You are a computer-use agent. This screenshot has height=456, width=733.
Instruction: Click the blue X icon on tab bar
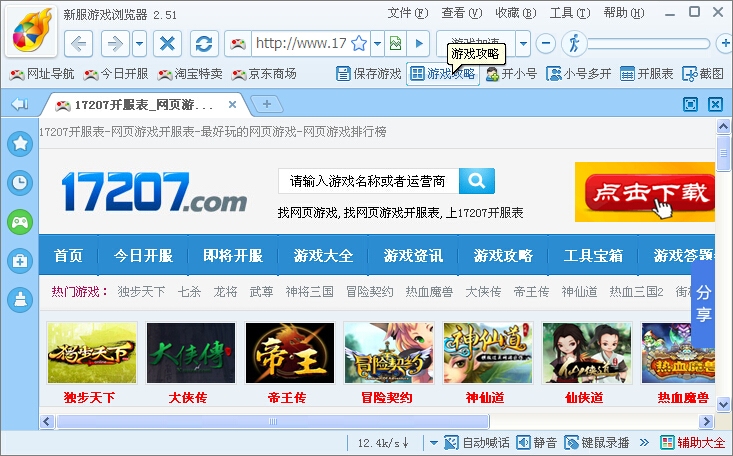715,104
